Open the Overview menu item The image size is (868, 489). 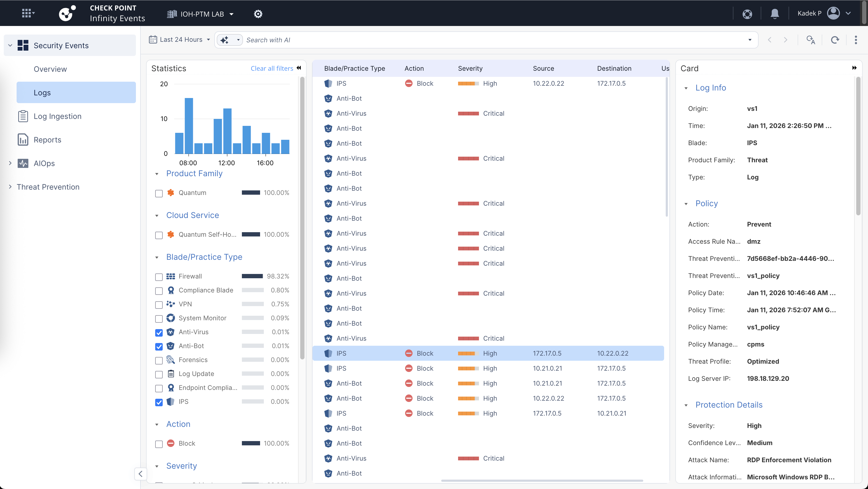pos(50,69)
